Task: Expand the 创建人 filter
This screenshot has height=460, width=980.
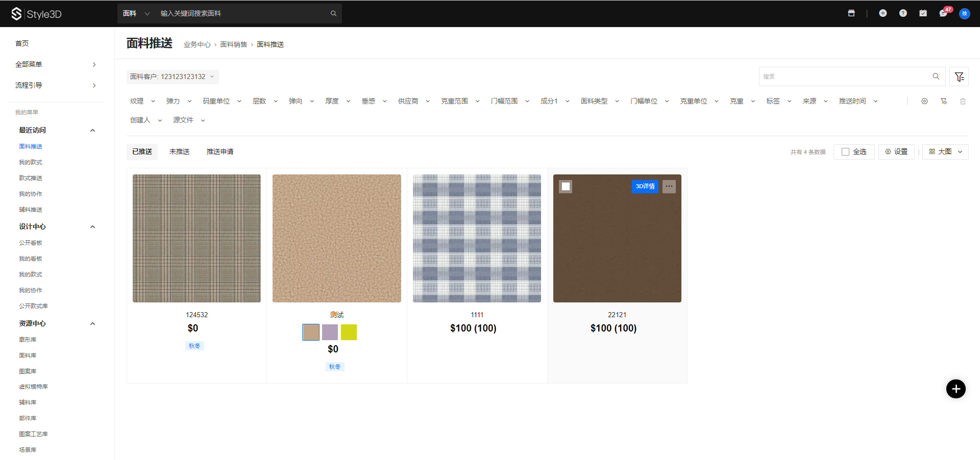Action: point(146,120)
